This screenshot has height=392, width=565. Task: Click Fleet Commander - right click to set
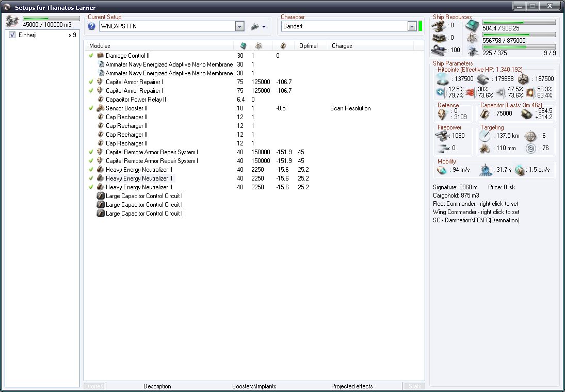pyautogui.click(x=476, y=204)
